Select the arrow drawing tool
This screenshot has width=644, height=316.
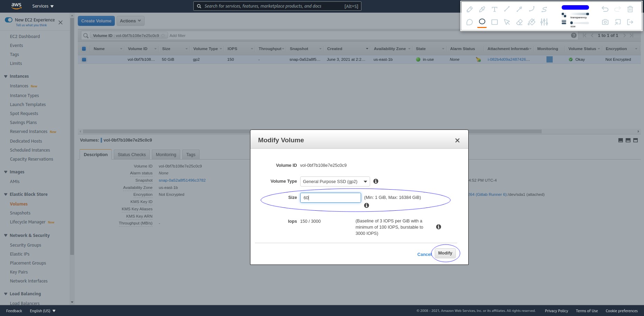coord(519,9)
